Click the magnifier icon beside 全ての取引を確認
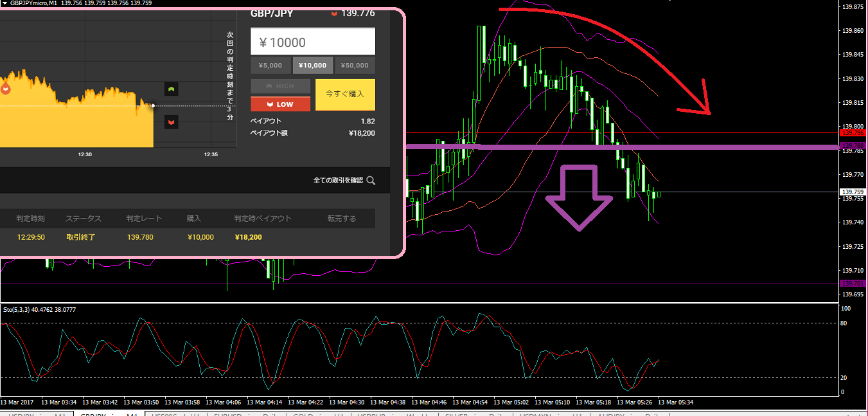Image resolution: width=868 pixels, height=416 pixels. (x=371, y=181)
